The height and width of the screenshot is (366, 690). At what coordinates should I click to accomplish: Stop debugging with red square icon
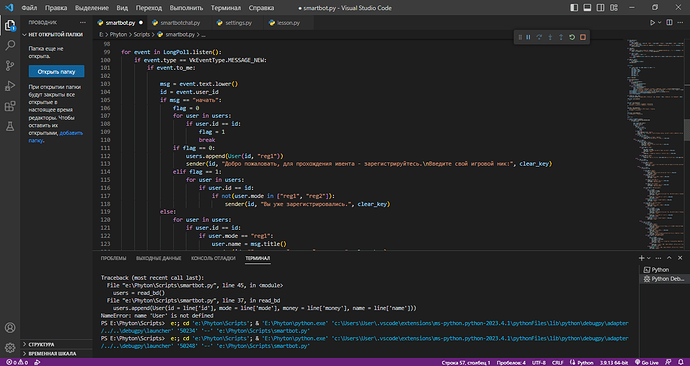coord(583,37)
